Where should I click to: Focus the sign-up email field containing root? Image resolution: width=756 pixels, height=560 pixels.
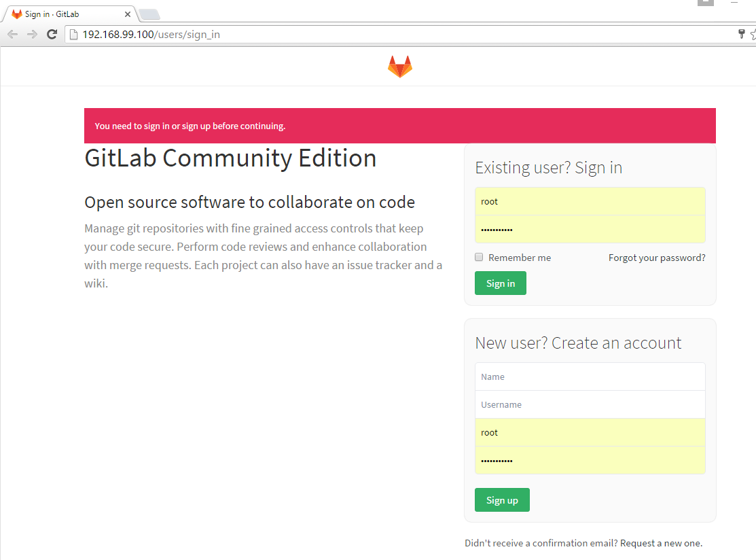pos(590,433)
